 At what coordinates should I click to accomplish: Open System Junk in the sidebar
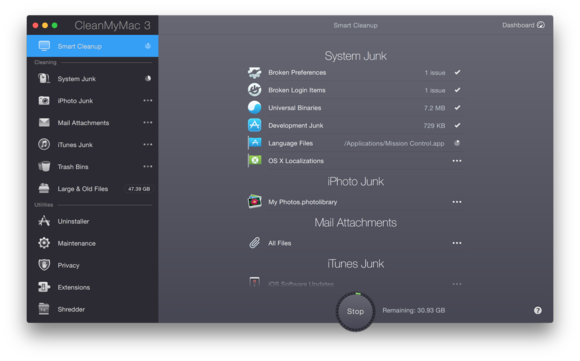click(x=92, y=79)
